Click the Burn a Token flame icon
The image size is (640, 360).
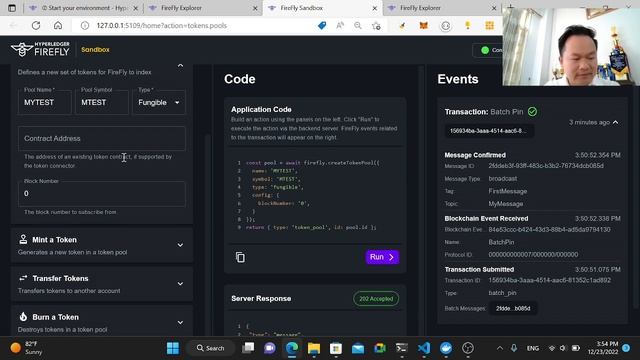click(23, 317)
